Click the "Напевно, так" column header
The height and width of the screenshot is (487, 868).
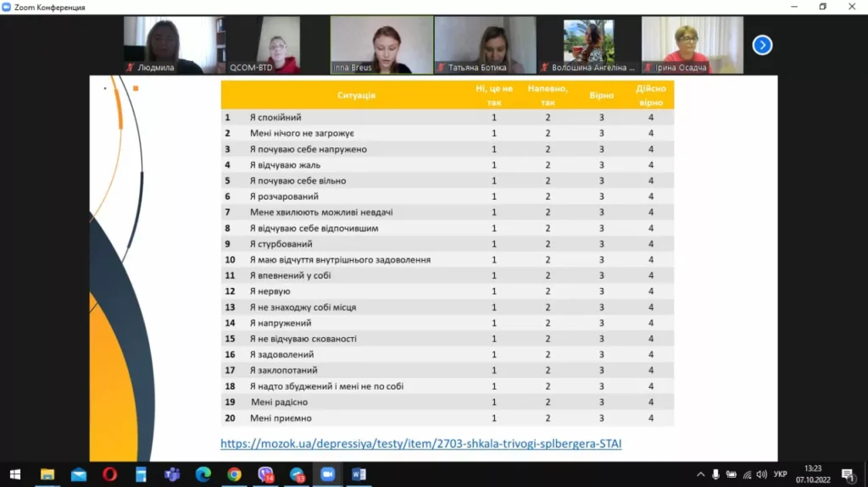pyautogui.click(x=548, y=95)
